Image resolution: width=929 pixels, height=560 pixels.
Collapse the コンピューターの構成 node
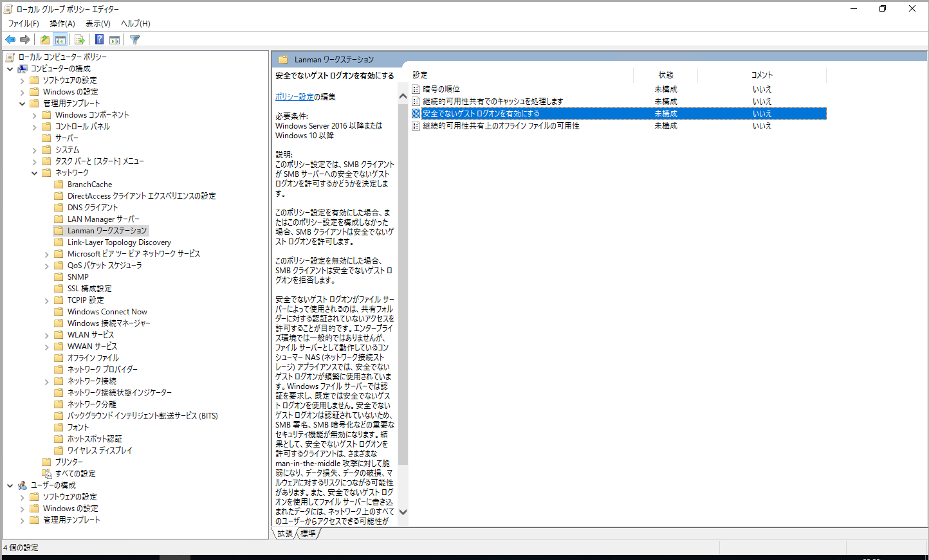10,69
